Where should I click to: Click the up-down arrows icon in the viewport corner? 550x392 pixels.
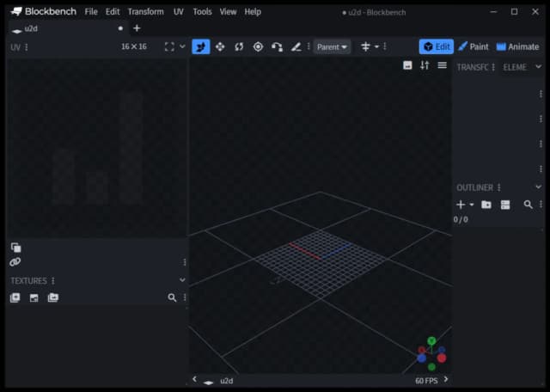pyautogui.click(x=425, y=65)
